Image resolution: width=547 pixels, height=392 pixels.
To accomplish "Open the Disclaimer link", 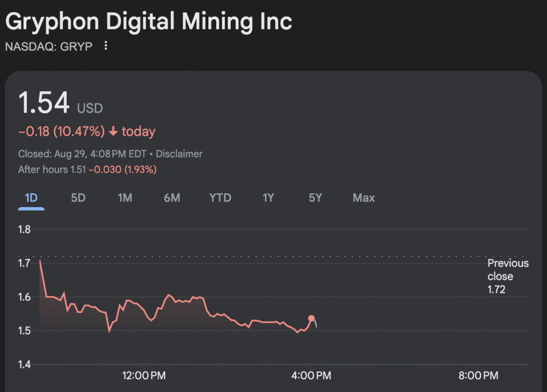I will pyautogui.click(x=179, y=154).
